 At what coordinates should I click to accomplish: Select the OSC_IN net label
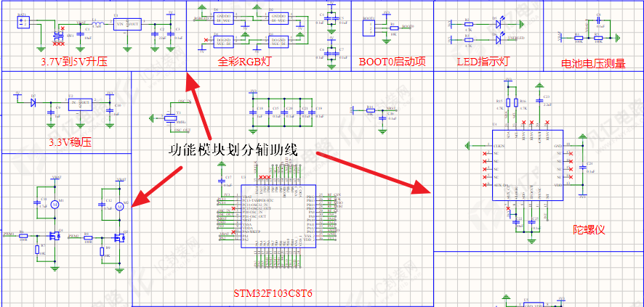click(x=184, y=101)
